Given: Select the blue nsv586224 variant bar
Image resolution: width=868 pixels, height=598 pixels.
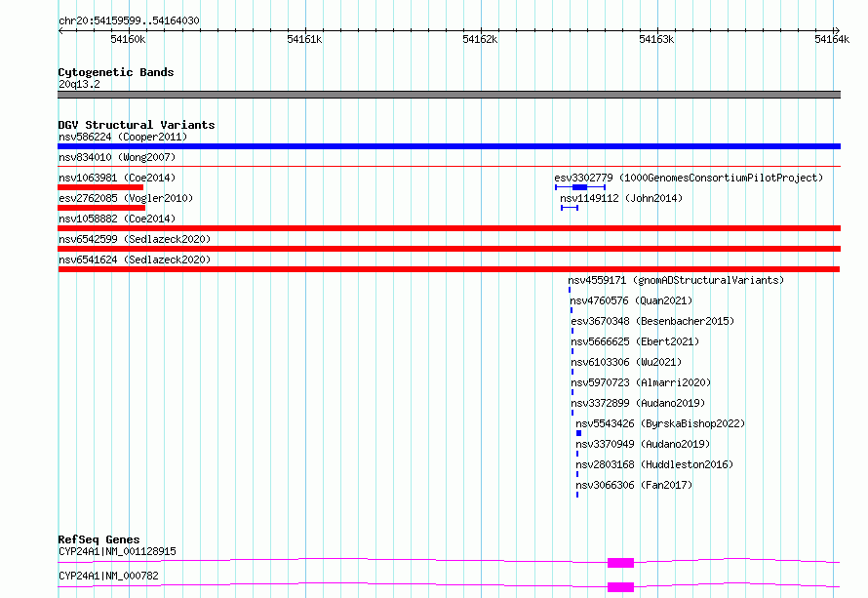Looking at the screenshot, I should click(449, 146).
